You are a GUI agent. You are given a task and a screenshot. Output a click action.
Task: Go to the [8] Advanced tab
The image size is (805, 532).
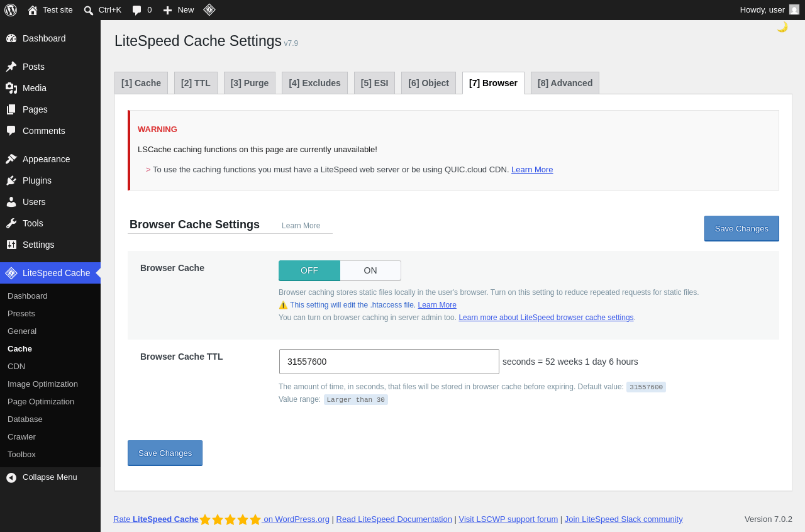coord(565,83)
